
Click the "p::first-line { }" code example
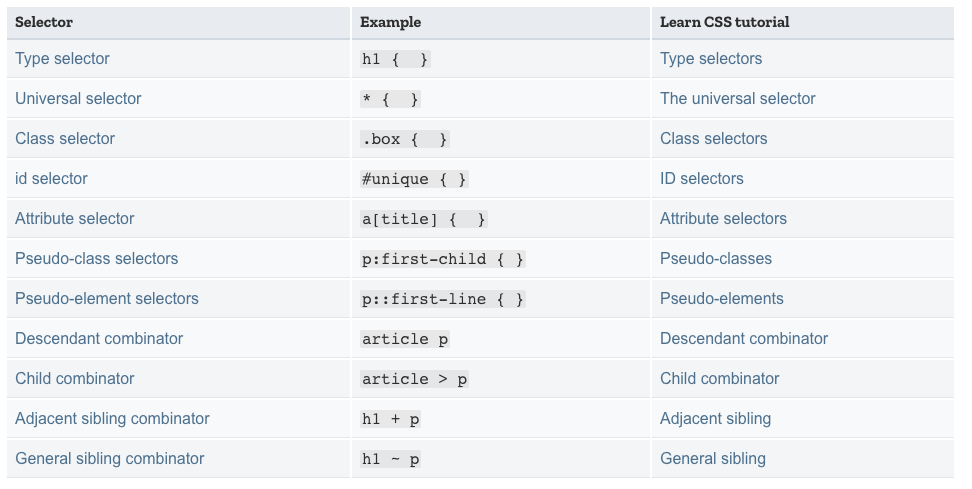(442, 299)
